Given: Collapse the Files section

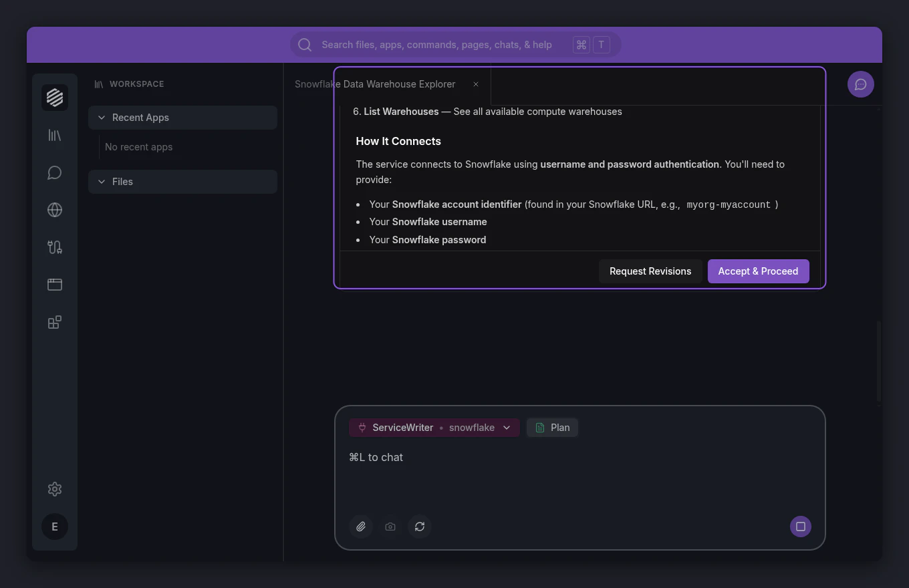Looking at the screenshot, I should coord(182,182).
